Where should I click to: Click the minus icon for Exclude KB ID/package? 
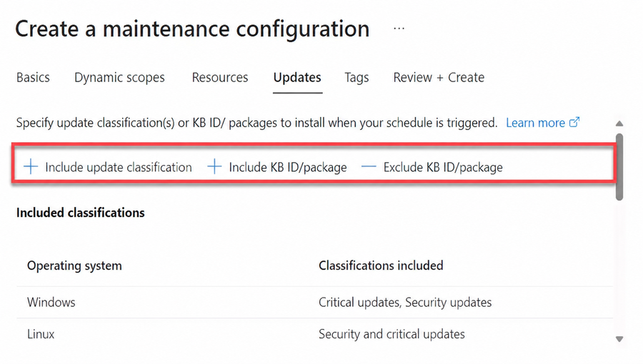369,166
